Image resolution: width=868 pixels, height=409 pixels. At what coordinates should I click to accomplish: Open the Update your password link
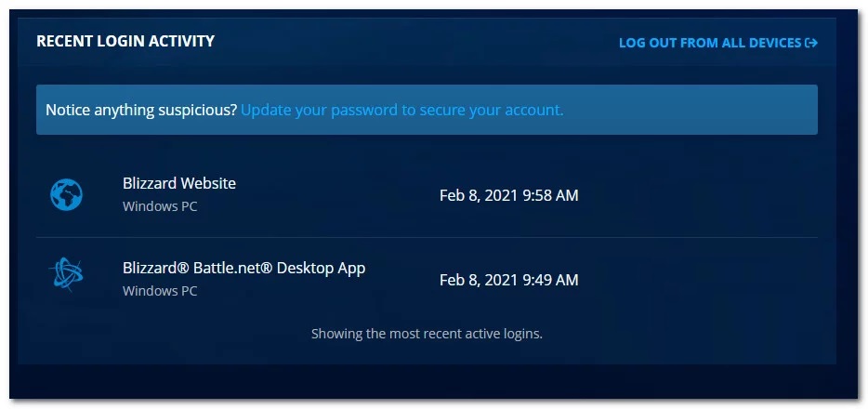pyautogui.click(x=401, y=110)
